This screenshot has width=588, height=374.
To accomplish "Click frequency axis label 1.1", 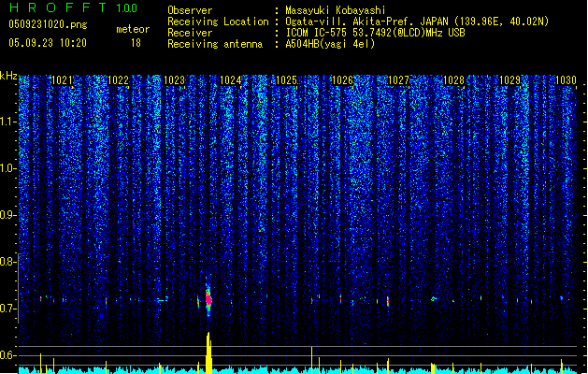I will pos(8,122).
